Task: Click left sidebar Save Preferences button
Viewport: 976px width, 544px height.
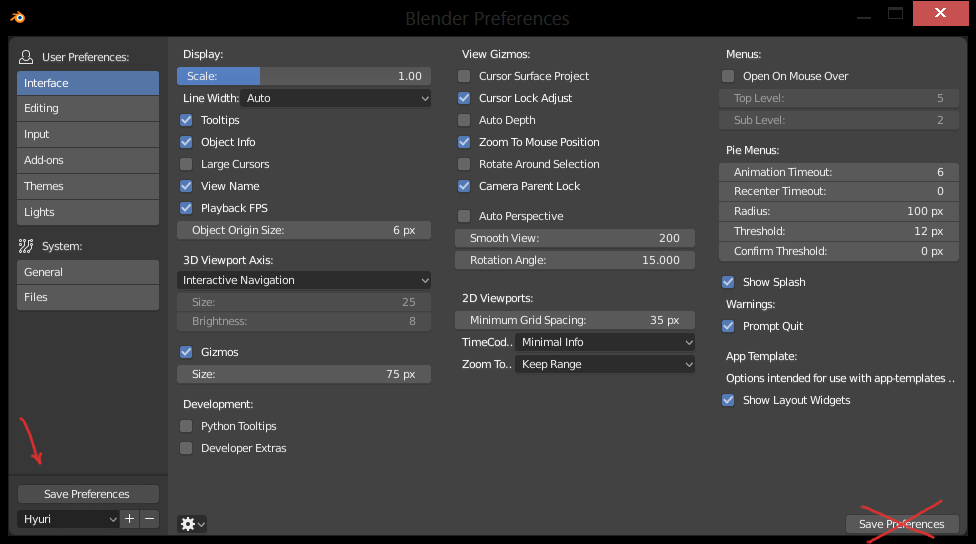Action: pyautogui.click(x=88, y=494)
